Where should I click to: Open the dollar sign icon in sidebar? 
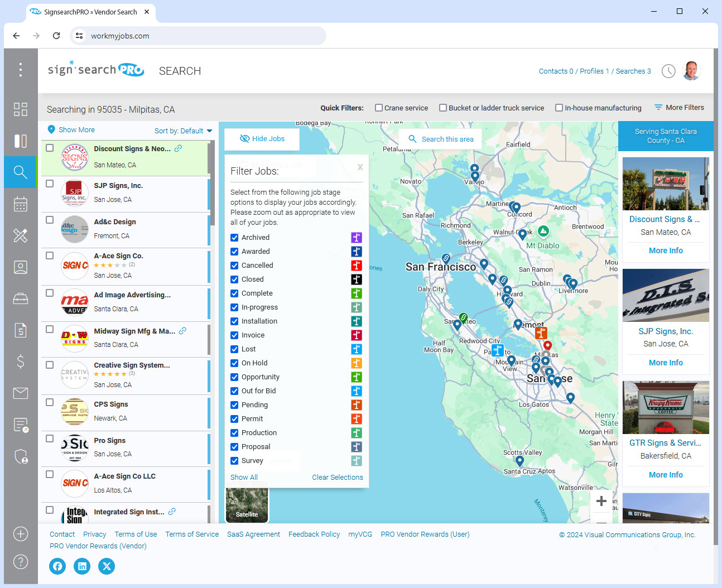(21, 362)
